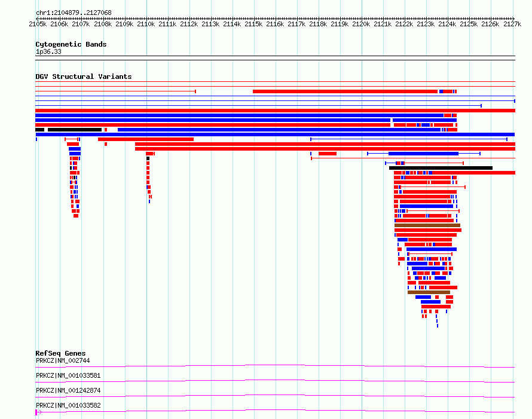This screenshot has width=532, height=419.
Task: Select the 2114k ruler label
Action: [x=232, y=24]
